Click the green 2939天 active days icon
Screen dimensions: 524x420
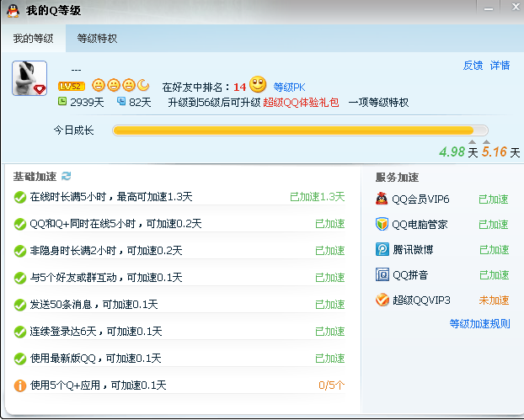(x=62, y=101)
